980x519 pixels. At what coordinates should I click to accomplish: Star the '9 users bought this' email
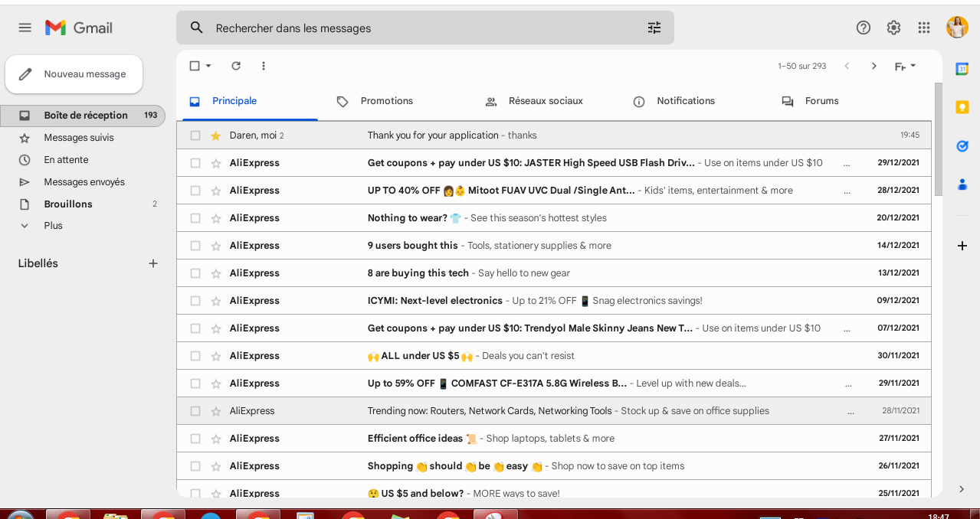tap(216, 246)
